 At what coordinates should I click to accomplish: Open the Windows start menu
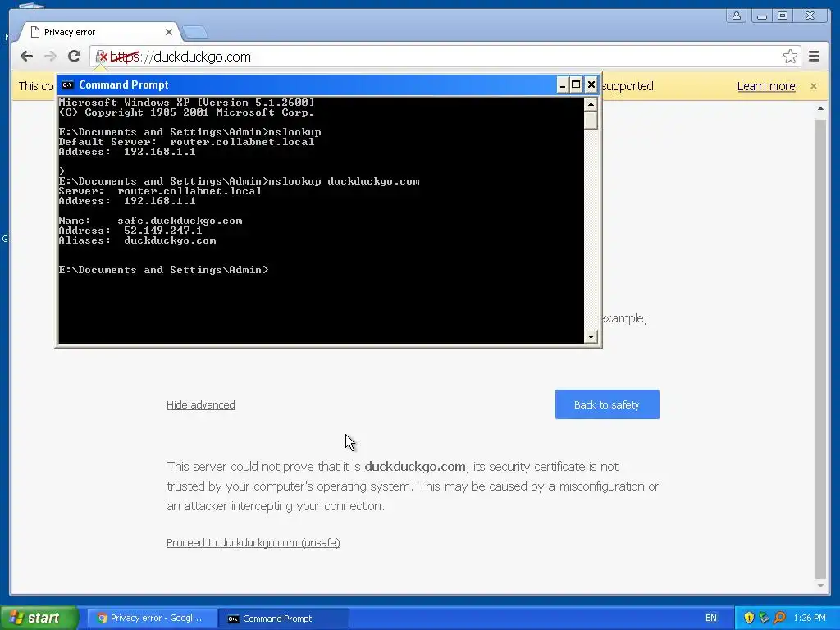[x=39, y=618]
